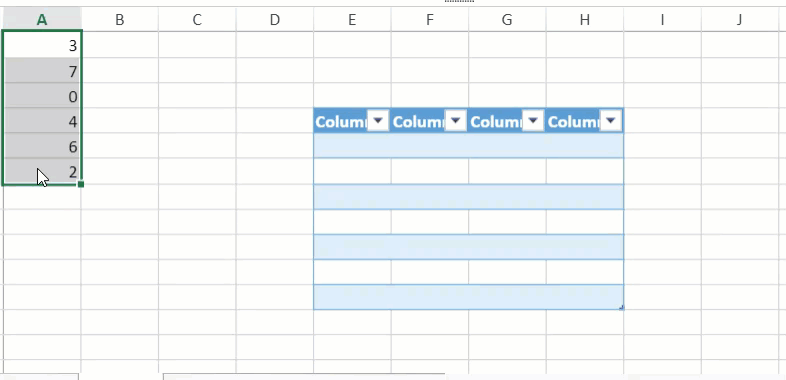
Task: Click the cell containing 6
Action: [x=42, y=146]
